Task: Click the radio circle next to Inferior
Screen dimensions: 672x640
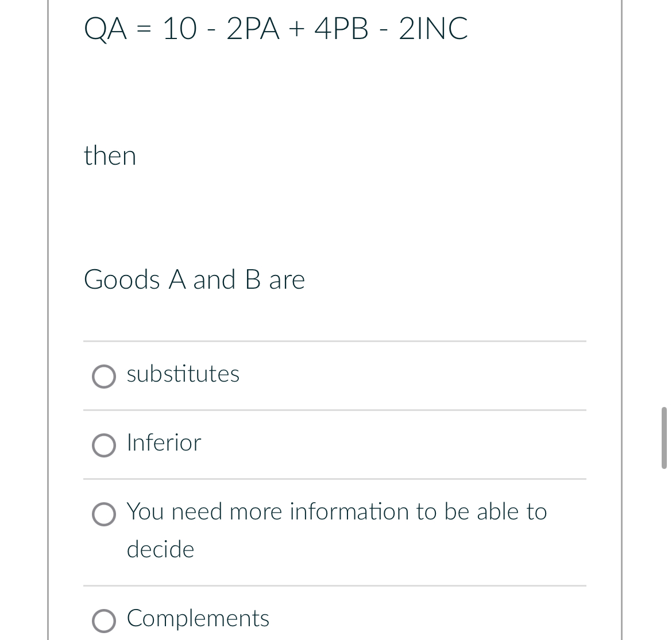Action: (104, 445)
